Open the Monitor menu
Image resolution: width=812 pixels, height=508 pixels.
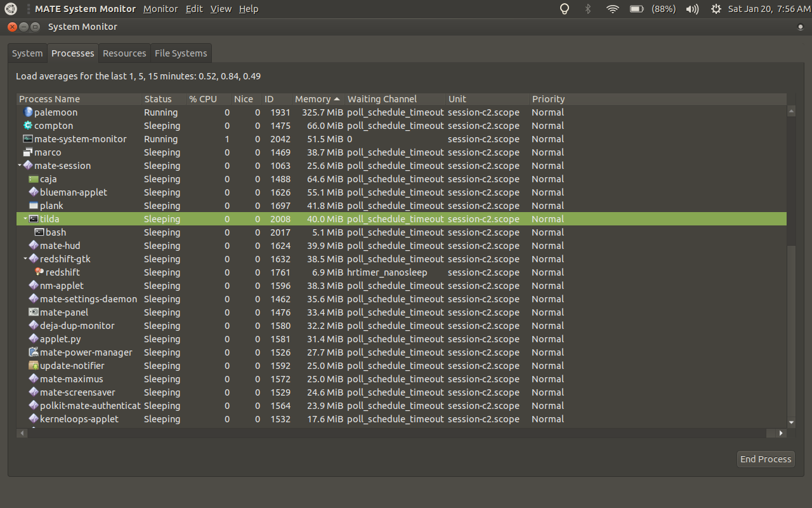tap(160, 9)
